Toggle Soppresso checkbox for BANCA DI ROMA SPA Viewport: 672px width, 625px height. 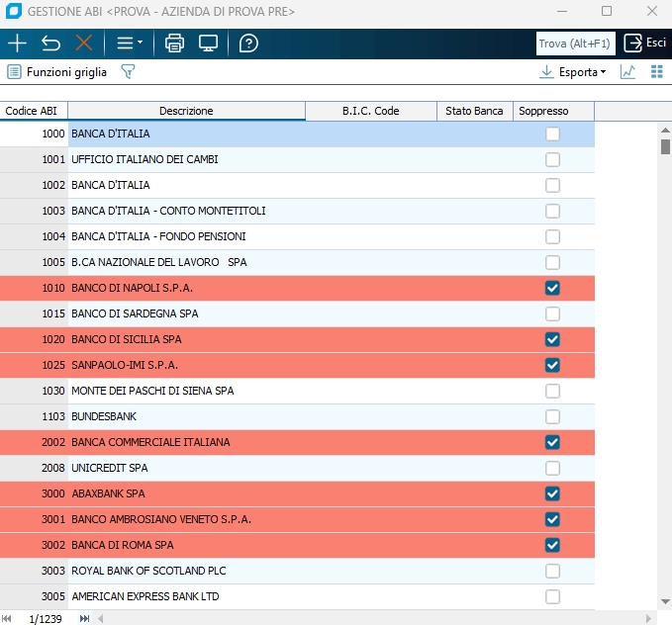[552, 545]
